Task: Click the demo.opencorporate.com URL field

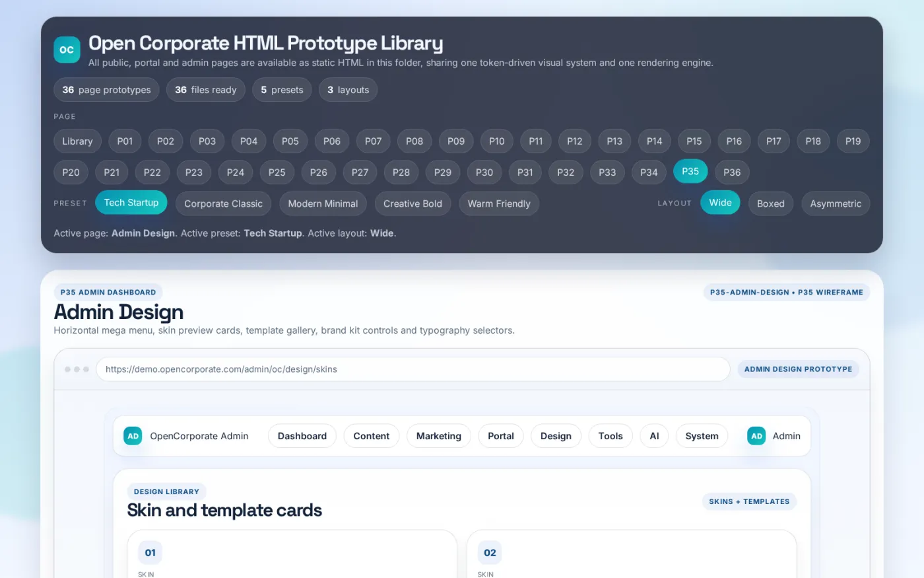Action: pyautogui.click(x=413, y=369)
